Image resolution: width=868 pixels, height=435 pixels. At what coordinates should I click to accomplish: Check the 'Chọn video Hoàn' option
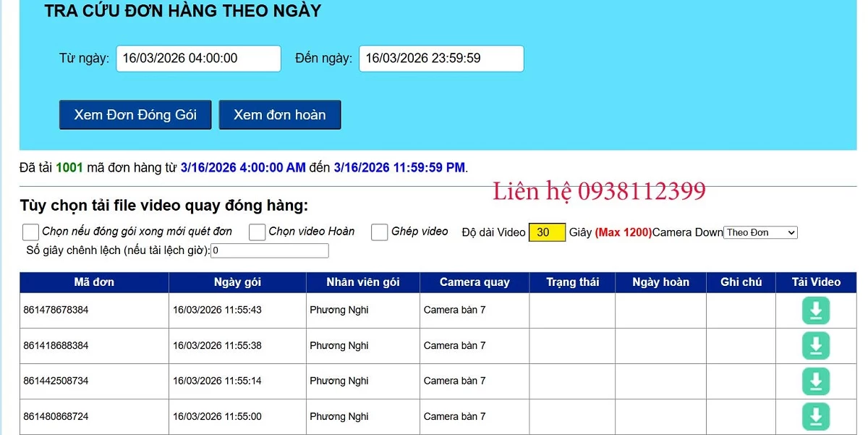click(x=257, y=232)
